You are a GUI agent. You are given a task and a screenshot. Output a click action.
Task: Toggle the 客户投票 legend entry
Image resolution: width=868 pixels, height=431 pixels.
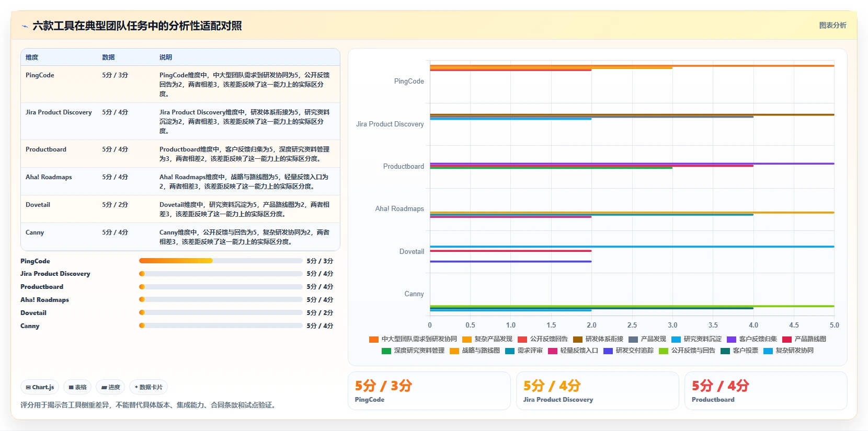[739, 351]
